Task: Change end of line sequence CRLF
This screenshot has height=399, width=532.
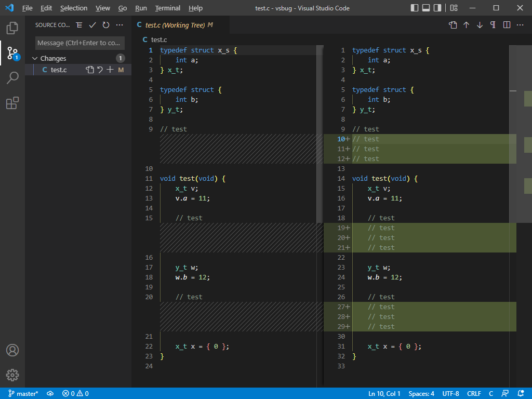Action: click(x=474, y=394)
